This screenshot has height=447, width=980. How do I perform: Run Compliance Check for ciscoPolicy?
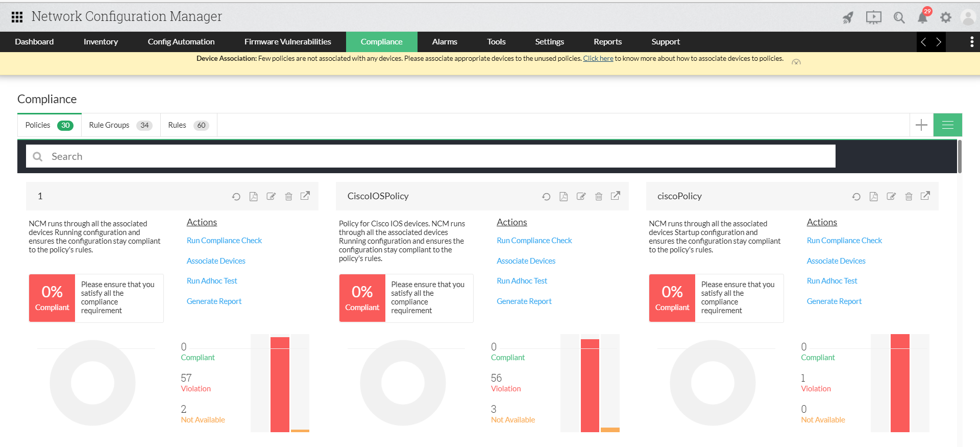point(844,241)
